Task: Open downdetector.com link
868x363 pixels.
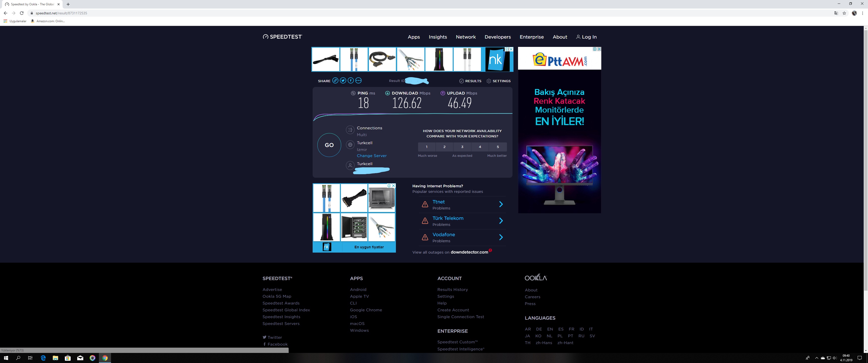Action: pos(469,252)
